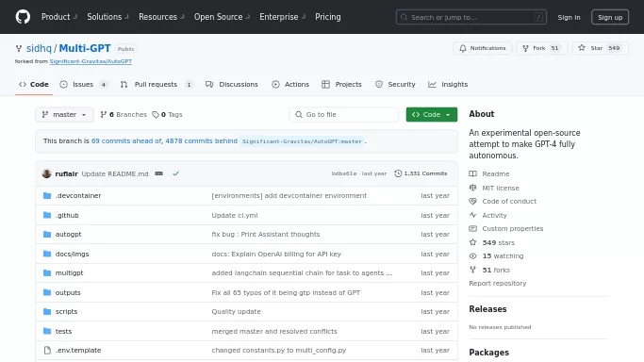The image size is (644, 362).
Task: Expand the Open Source menu
Action: [222, 17]
